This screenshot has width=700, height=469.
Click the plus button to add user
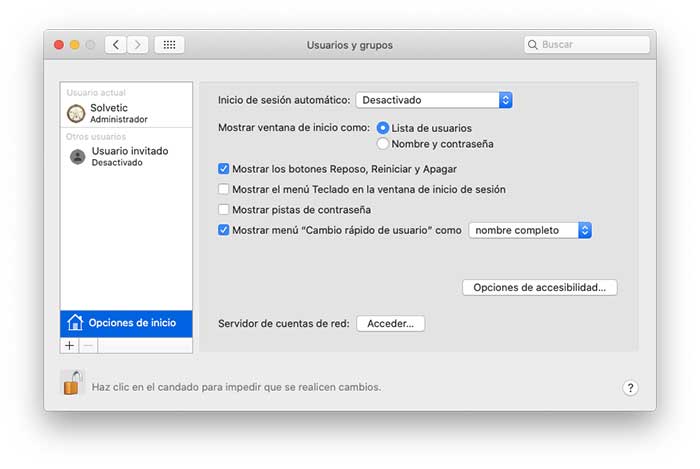(x=69, y=345)
